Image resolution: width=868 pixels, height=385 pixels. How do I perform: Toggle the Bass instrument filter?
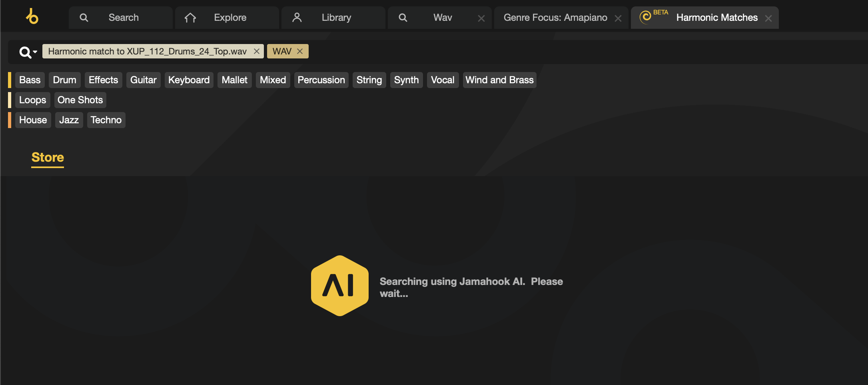[x=30, y=80]
